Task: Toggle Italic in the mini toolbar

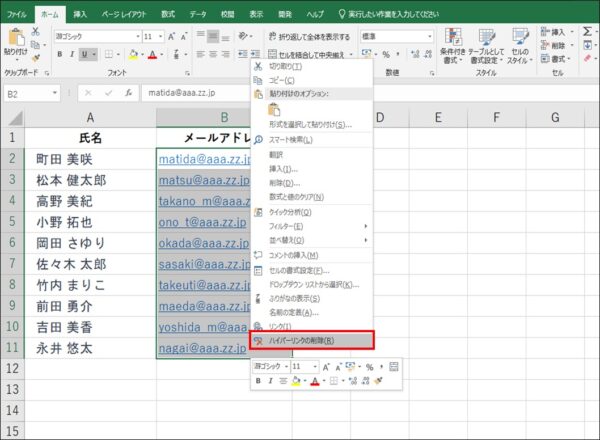Action: 270,381
